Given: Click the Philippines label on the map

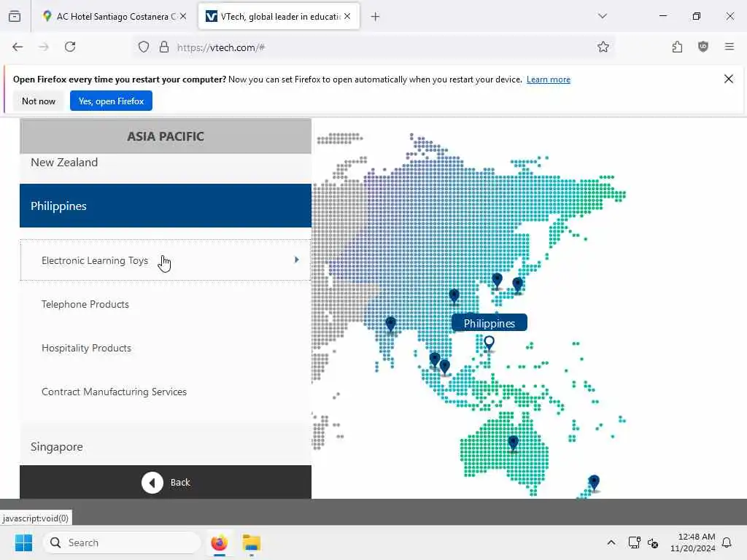Looking at the screenshot, I should pos(489,323).
